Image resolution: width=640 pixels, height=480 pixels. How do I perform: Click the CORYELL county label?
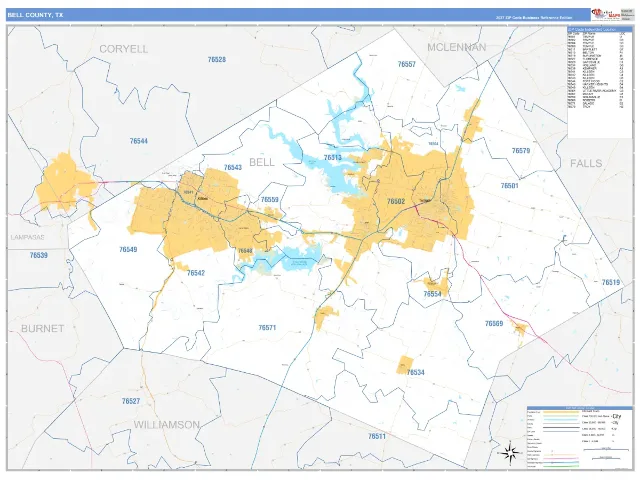click(124, 49)
